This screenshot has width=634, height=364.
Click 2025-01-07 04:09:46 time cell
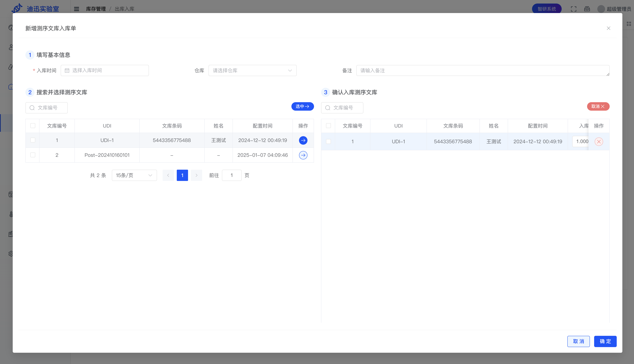click(262, 155)
